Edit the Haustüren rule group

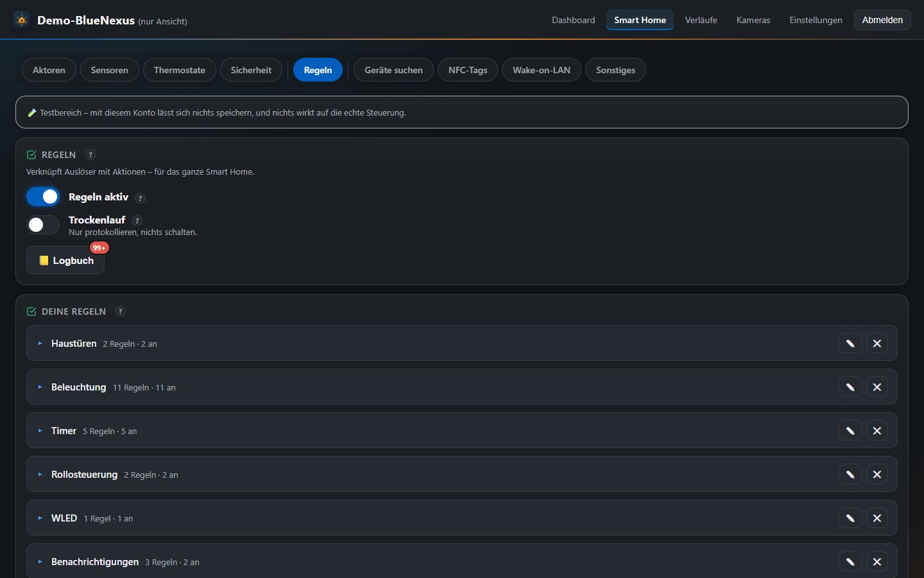850,344
